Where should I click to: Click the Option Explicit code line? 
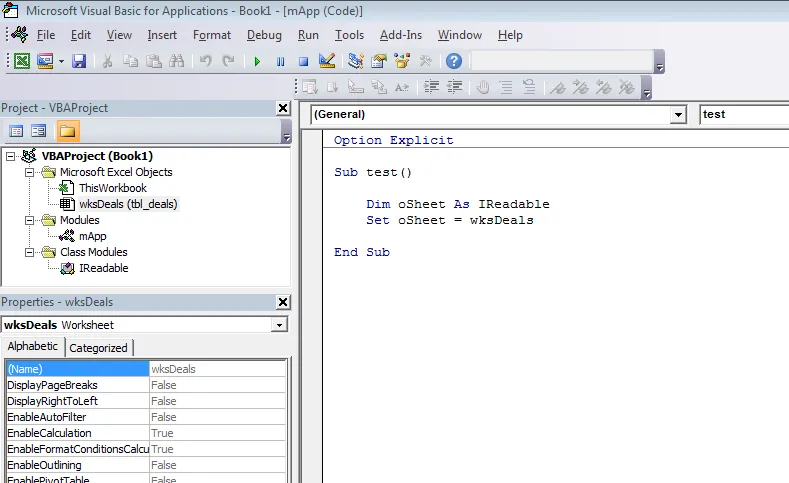click(393, 140)
